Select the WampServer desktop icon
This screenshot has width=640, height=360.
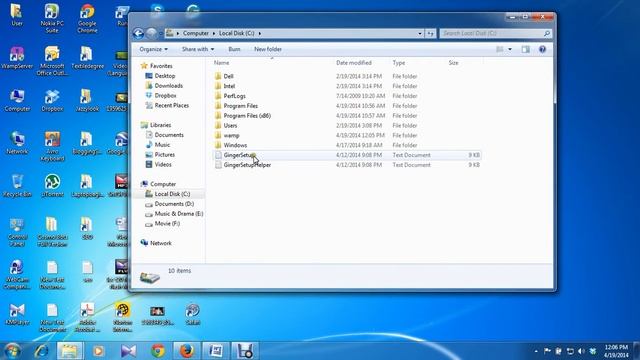[x=17, y=58]
